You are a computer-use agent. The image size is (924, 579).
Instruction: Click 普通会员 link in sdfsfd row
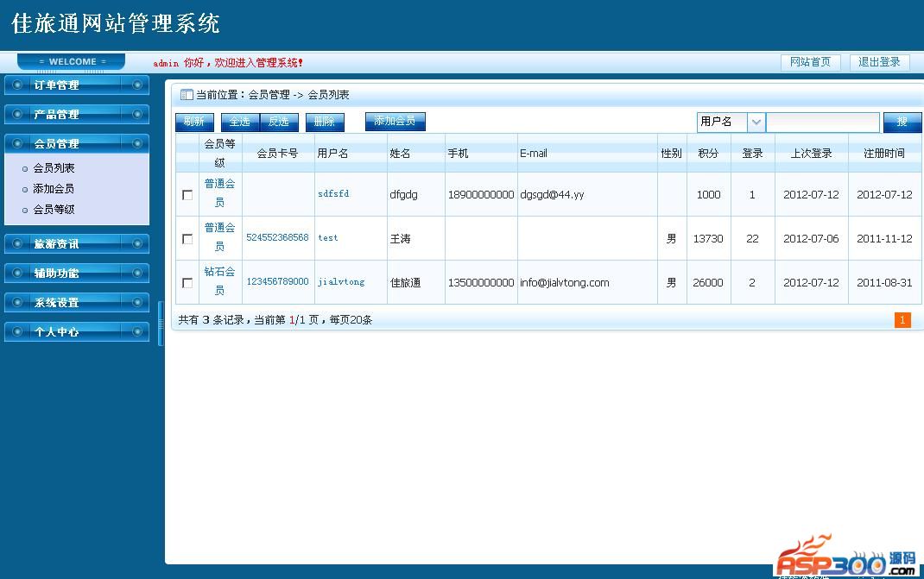tap(220, 193)
